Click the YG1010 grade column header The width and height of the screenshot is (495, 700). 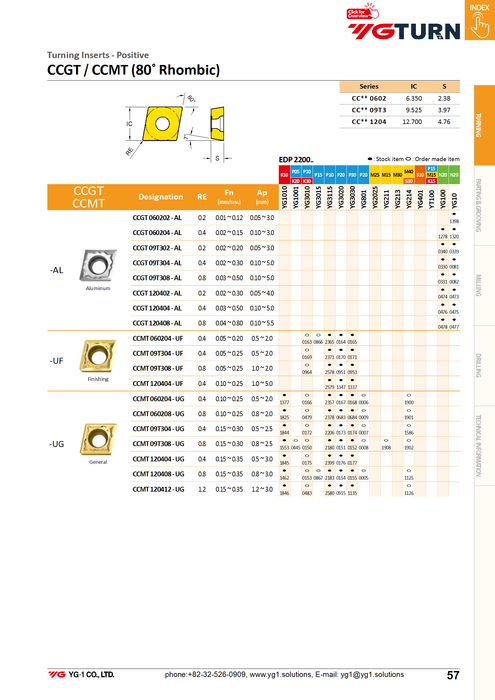click(285, 197)
